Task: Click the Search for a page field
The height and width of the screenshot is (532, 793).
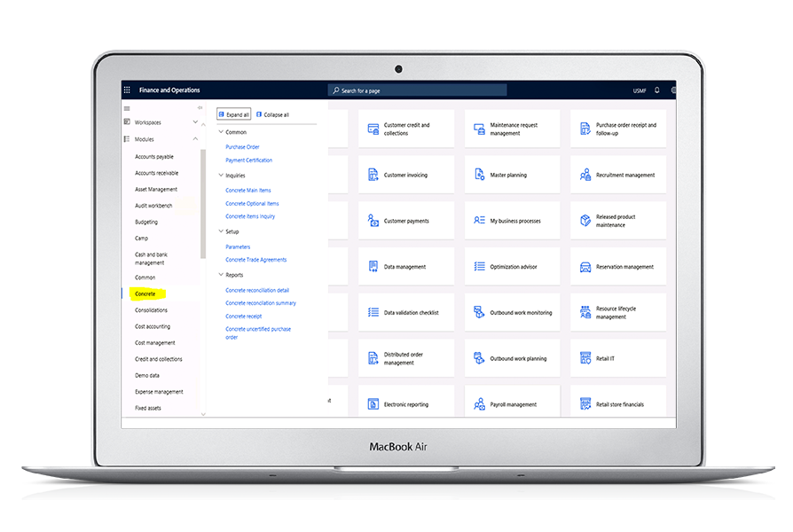Action: coord(417,90)
